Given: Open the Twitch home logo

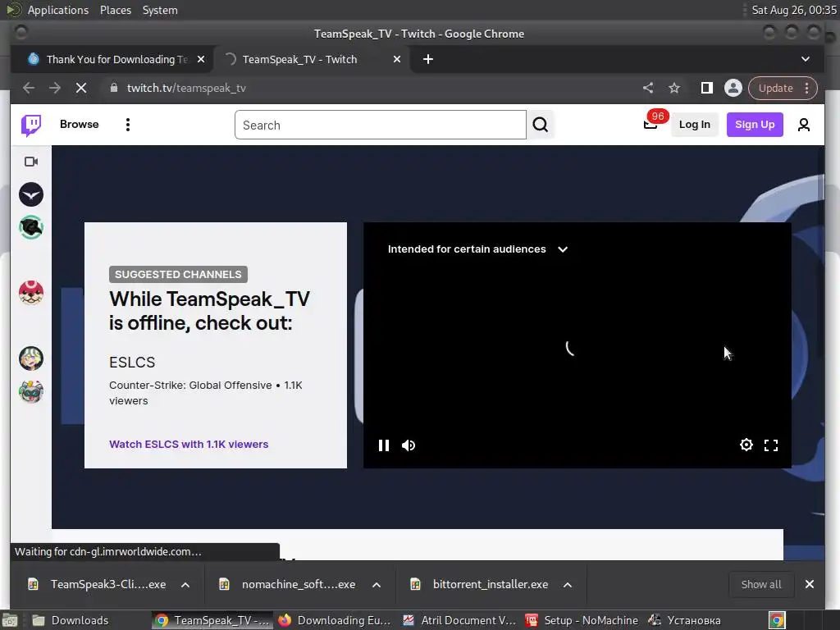Looking at the screenshot, I should point(31,126).
